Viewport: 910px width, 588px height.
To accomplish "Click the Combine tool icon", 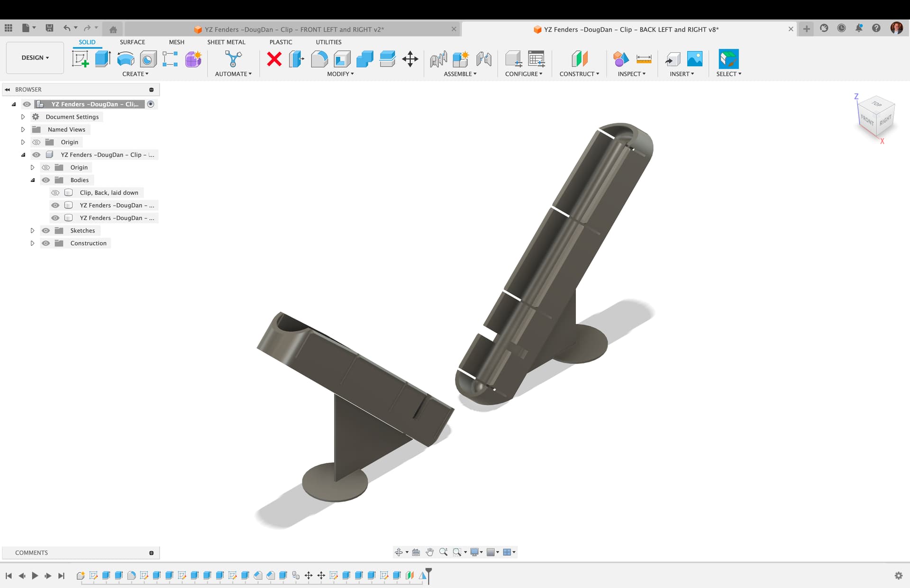I will pos(365,59).
